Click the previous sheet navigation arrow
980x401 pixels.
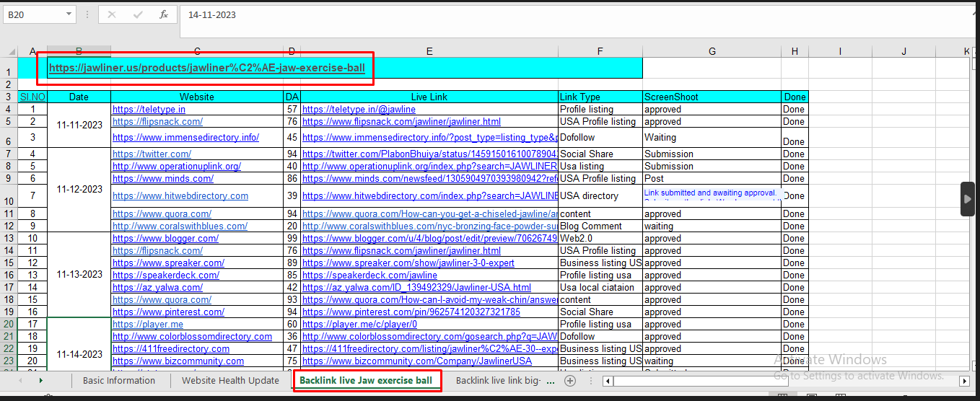pos(20,380)
